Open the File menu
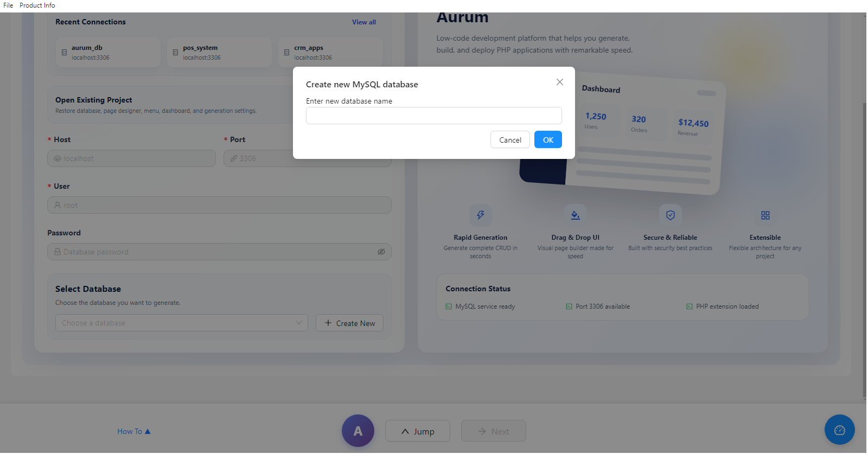 pyautogui.click(x=8, y=5)
